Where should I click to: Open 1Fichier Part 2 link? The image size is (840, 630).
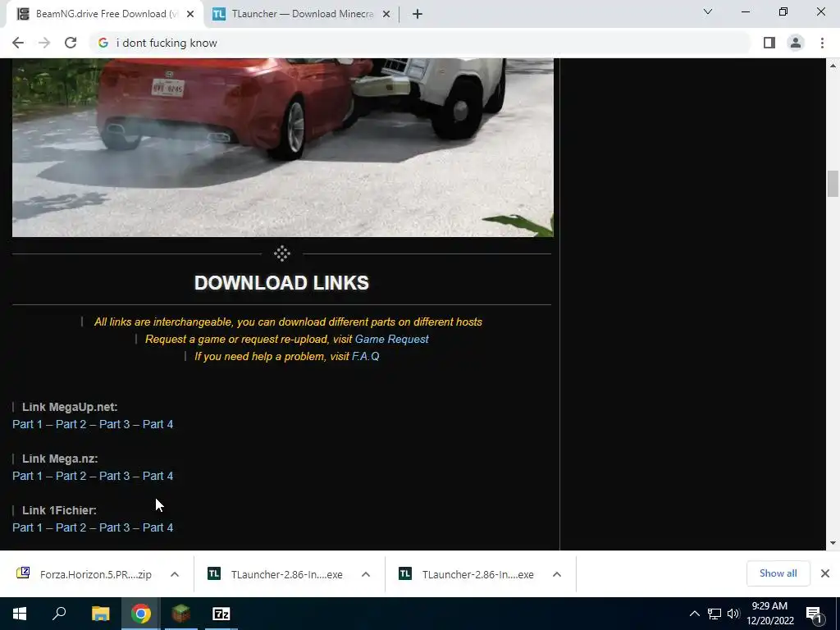click(x=71, y=527)
